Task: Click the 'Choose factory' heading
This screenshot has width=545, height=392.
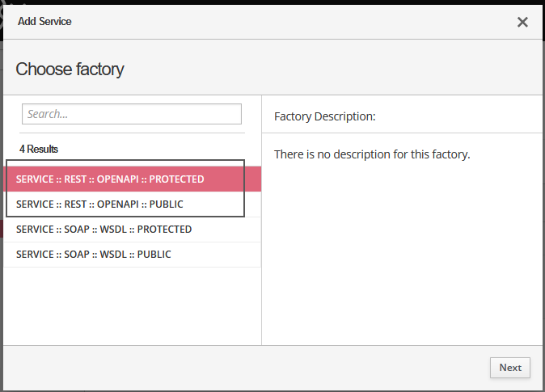Action: (x=70, y=69)
